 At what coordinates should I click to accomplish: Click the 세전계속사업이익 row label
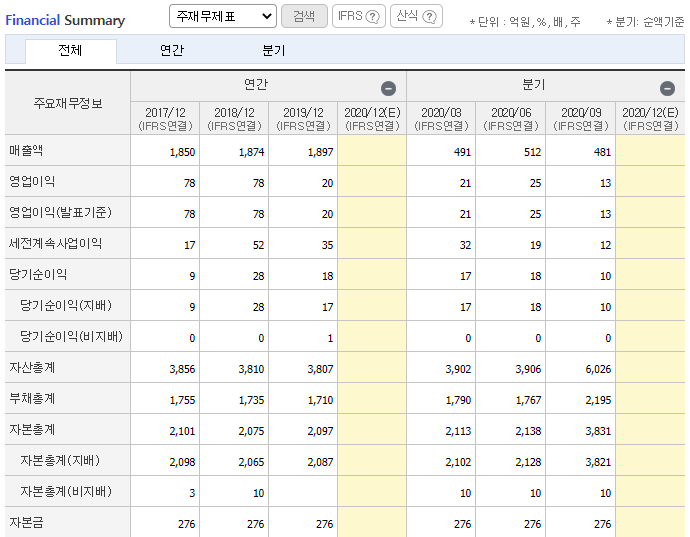click(55, 243)
